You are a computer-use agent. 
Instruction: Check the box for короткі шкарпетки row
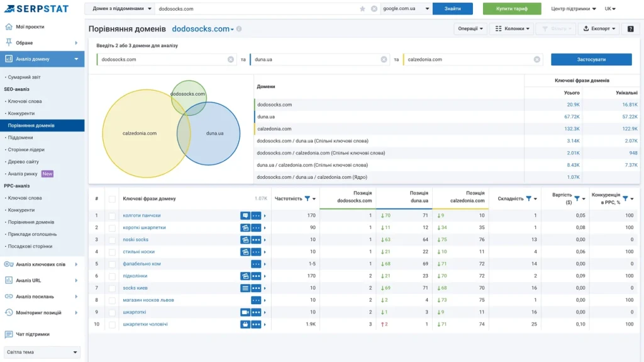tap(112, 227)
